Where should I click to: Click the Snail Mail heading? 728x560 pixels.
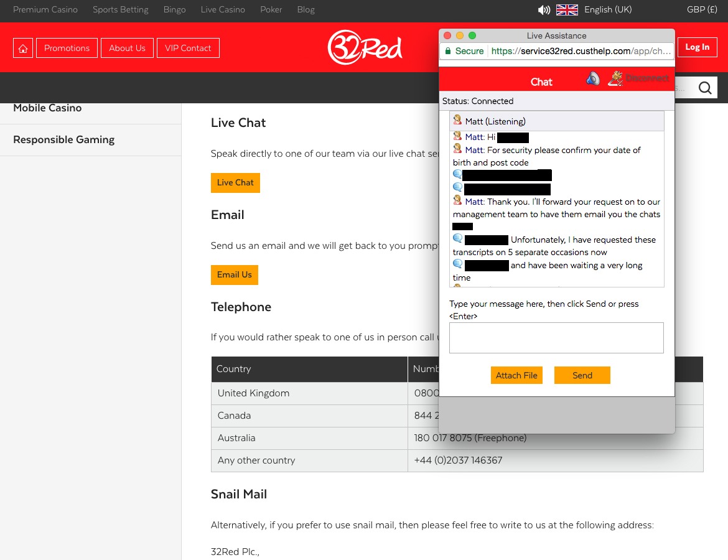(x=239, y=495)
